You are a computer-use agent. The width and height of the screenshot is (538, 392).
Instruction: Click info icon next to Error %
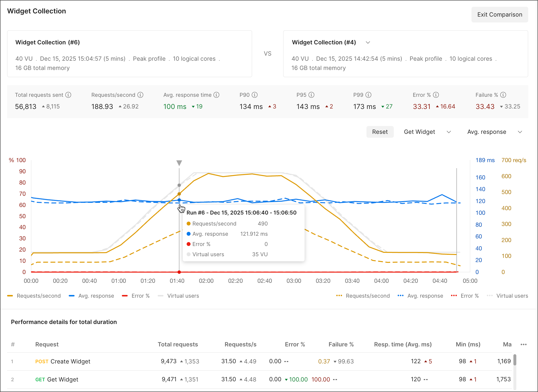point(436,95)
